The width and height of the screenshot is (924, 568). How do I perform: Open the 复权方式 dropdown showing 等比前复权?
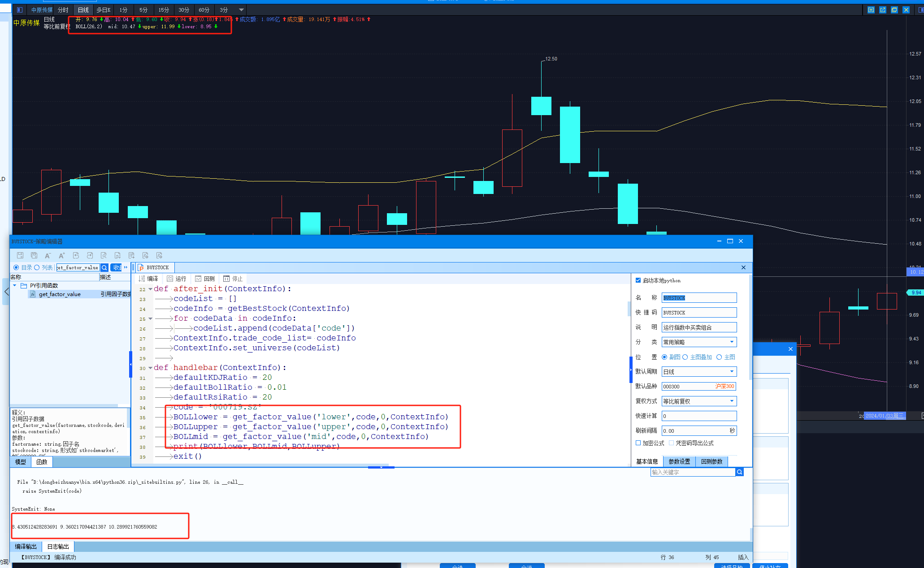coord(699,401)
